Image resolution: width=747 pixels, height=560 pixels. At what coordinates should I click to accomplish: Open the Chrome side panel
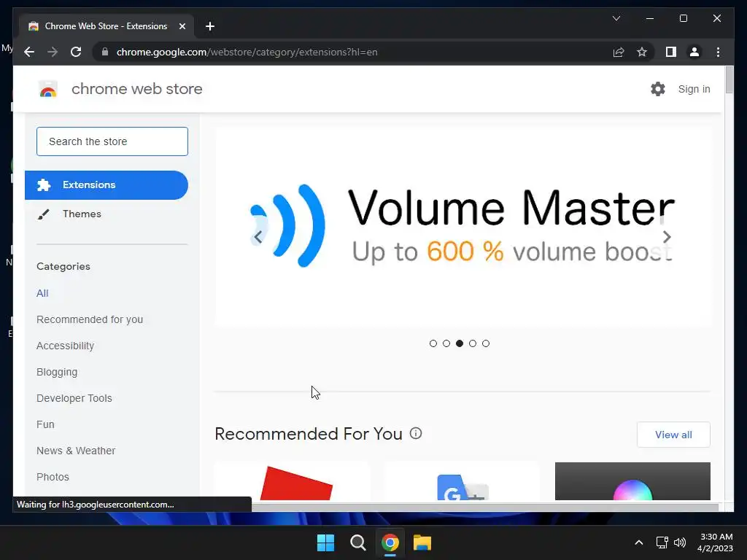pos(671,52)
